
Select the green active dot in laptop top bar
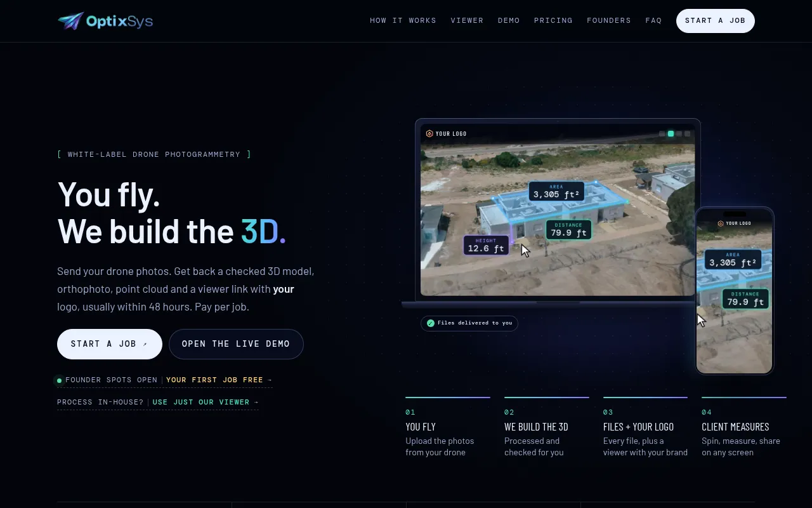(x=671, y=134)
